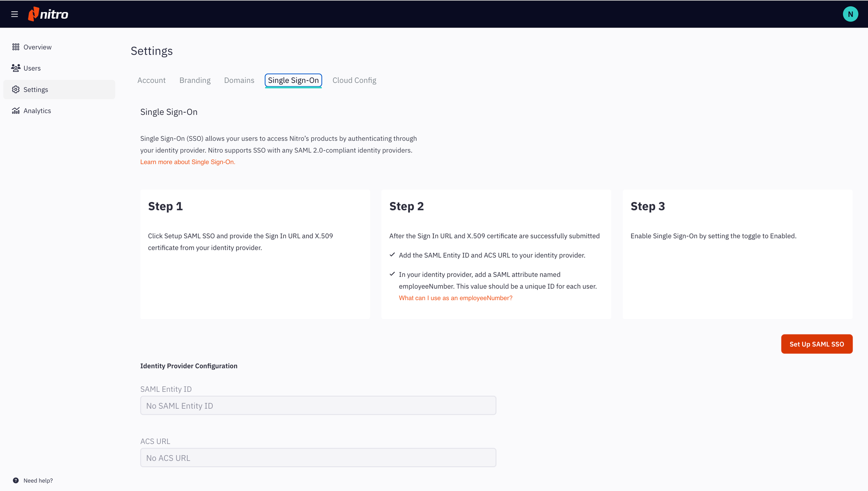Open the Cloud Config tab
868x491 pixels.
coord(354,80)
